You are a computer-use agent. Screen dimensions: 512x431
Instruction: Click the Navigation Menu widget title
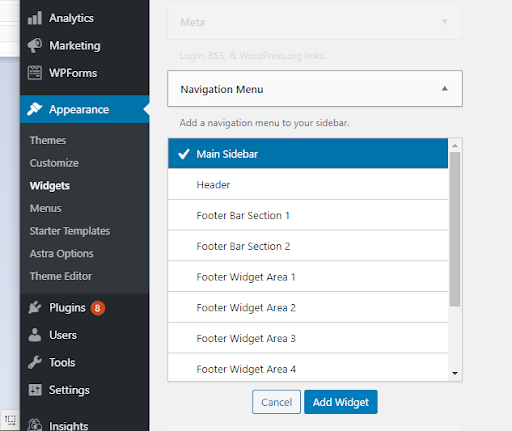(222, 89)
